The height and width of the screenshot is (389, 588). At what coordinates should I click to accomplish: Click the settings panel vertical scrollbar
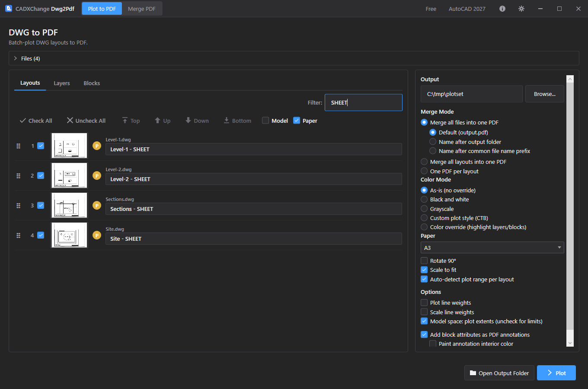[x=570, y=206]
